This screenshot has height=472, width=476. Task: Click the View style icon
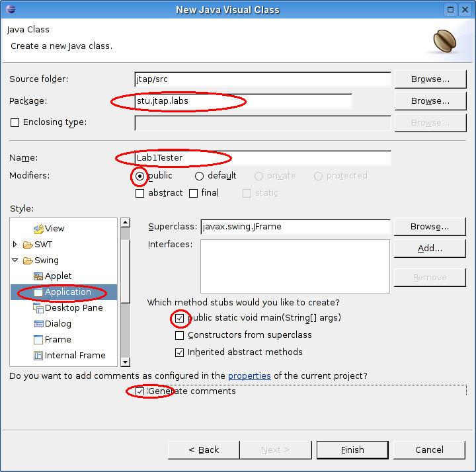tap(38, 229)
